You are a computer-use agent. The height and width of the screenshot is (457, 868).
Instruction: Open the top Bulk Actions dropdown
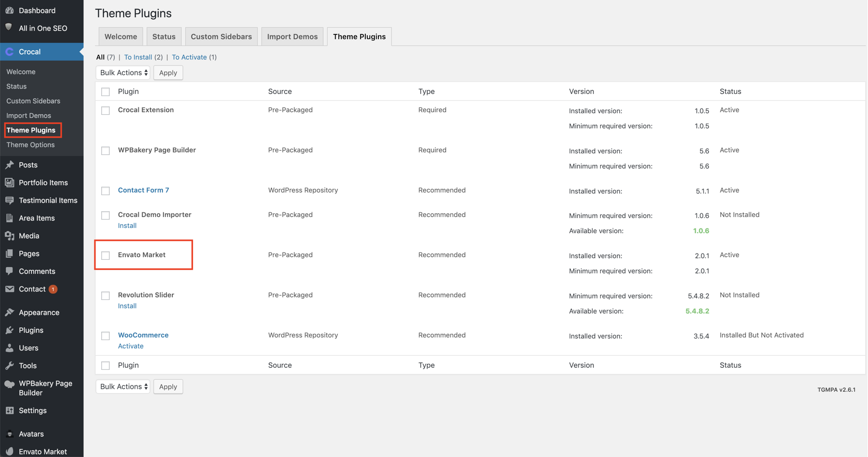point(123,73)
